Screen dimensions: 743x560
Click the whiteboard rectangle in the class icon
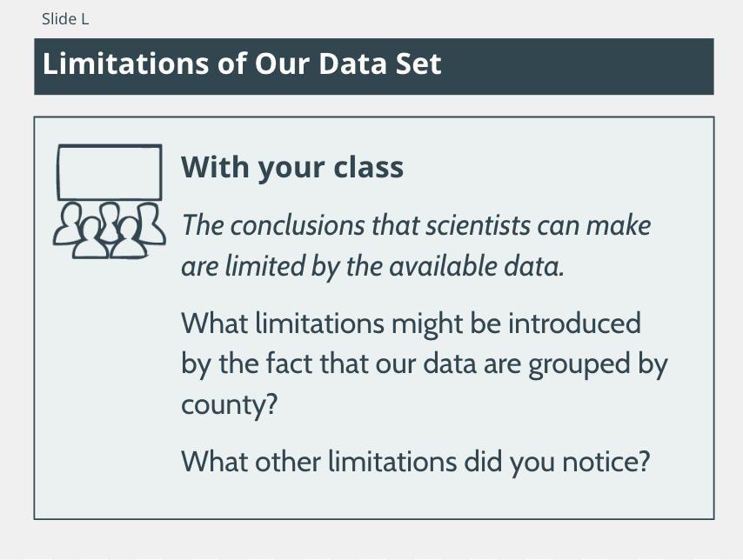point(110,172)
